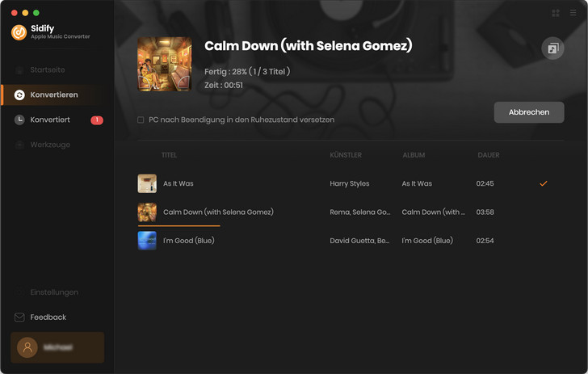Image resolution: width=588 pixels, height=374 pixels.
Task: Click the Konvertieren sync icon
Action: click(x=19, y=95)
